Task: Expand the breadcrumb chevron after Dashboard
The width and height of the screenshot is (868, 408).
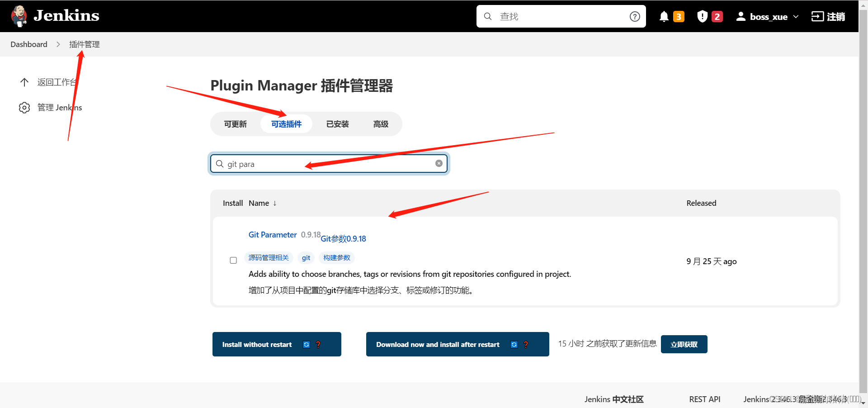Action: pos(58,44)
